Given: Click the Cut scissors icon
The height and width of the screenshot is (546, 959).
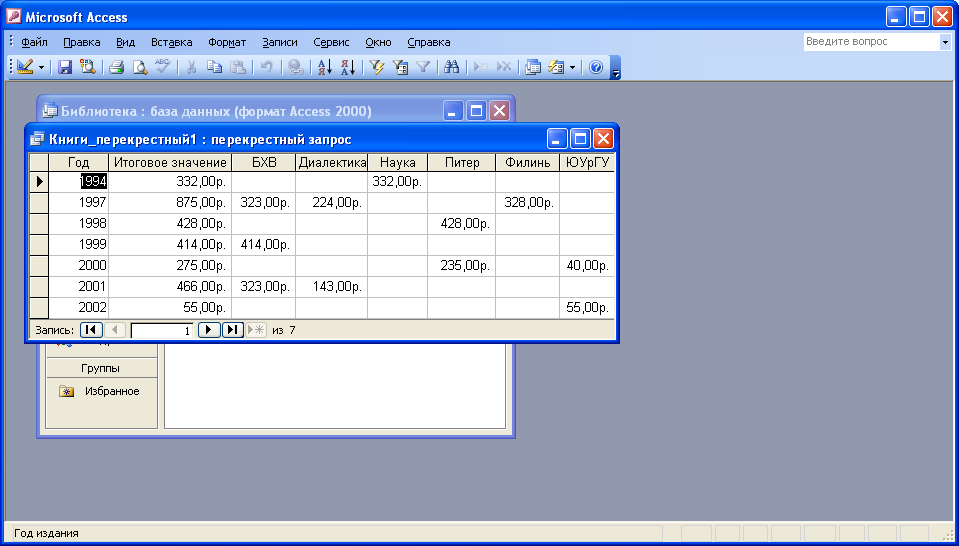Looking at the screenshot, I should tap(191, 67).
